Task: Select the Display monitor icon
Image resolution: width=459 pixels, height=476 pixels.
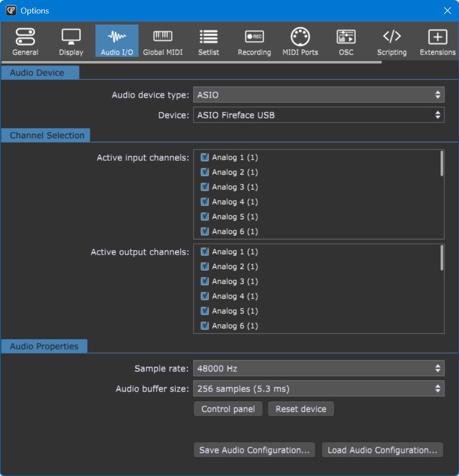Action: pyautogui.click(x=71, y=37)
